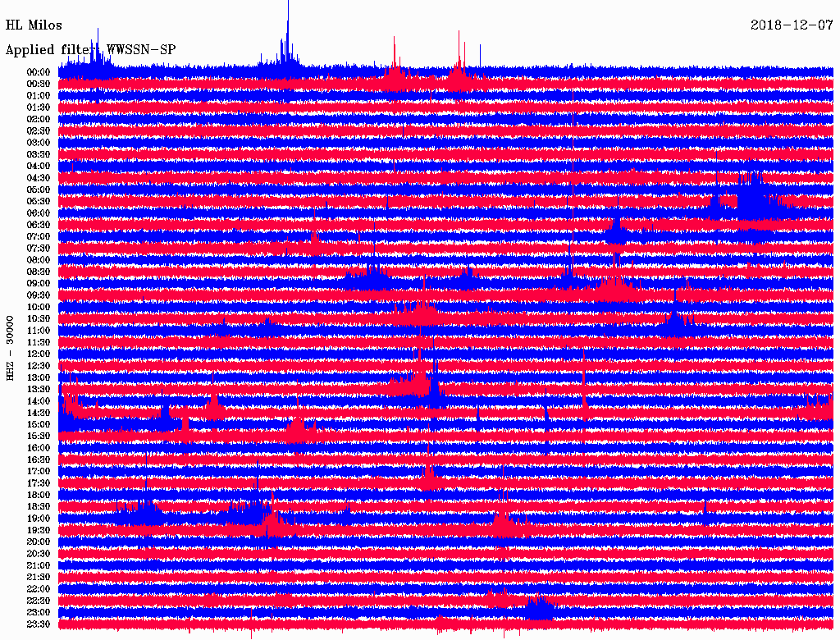Select the 09:00 time label
The image size is (840, 640).
click(x=39, y=284)
